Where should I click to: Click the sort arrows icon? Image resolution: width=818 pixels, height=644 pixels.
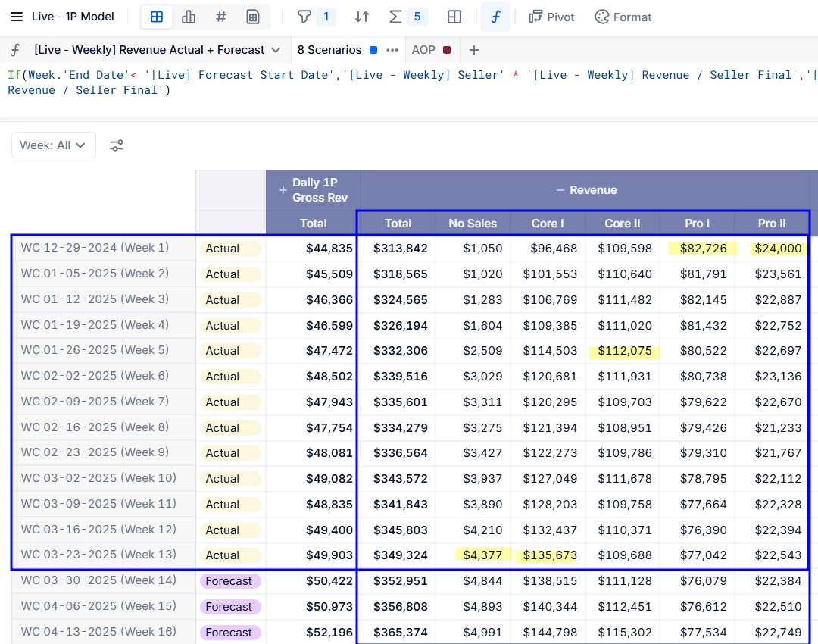click(x=363, y=17)
